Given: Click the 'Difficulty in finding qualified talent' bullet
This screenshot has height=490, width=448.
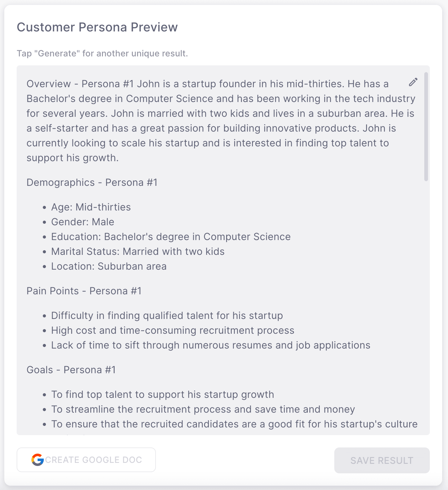Looking at the screenshot, I should tap(167, 316).
